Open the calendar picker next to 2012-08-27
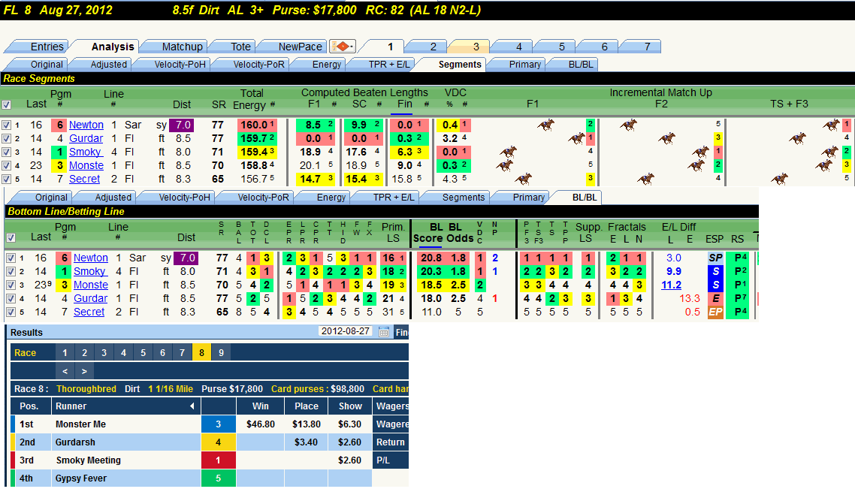This screenshot has height=504, width=855. [383, 332]
